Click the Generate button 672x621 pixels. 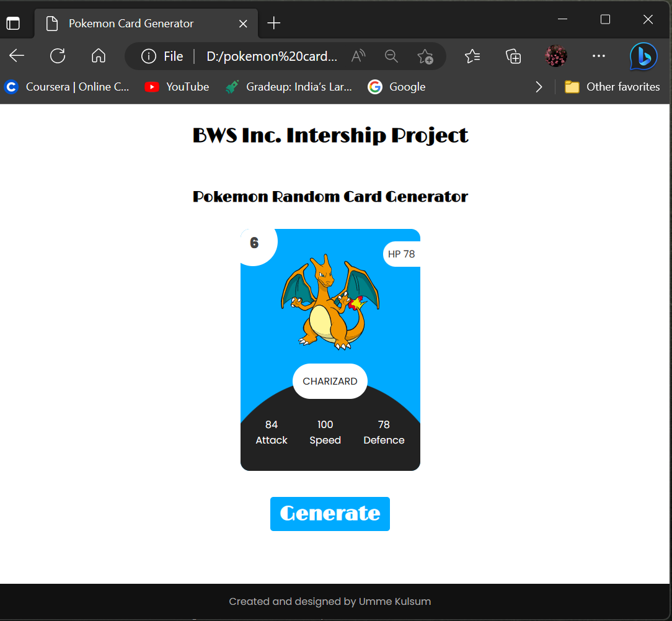click(330, 514)
